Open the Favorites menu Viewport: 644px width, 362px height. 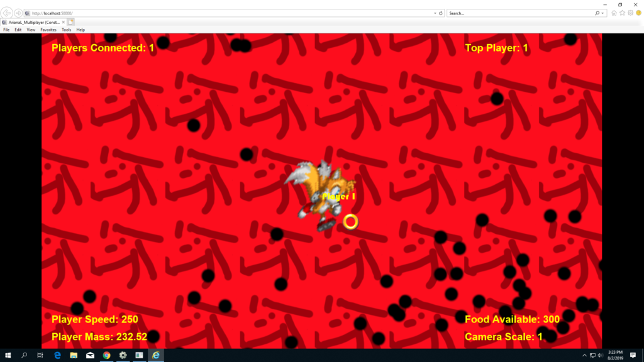point(48,30)
